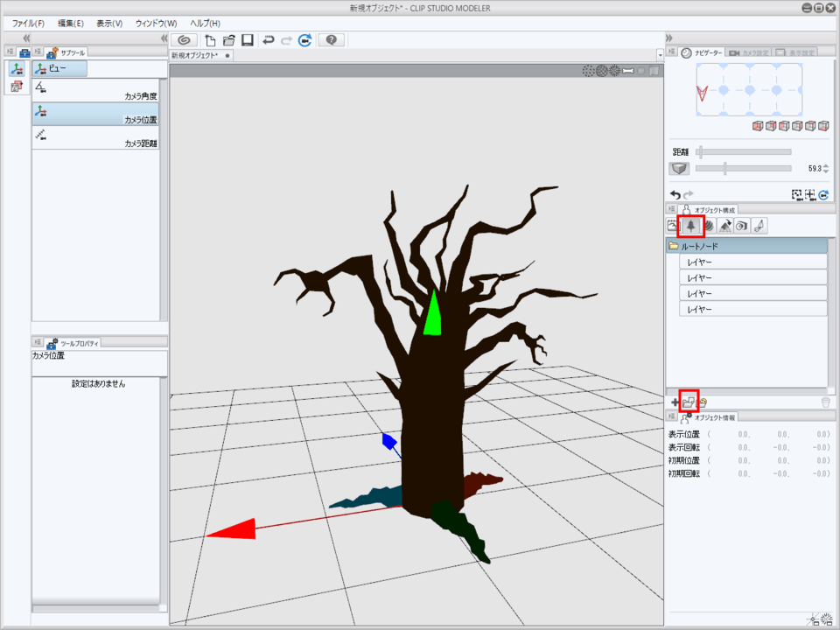The image size is (840, 630).
Task: Click the perspective slider next to cube button
Action: pyautogui.click(x=744, y=169)
